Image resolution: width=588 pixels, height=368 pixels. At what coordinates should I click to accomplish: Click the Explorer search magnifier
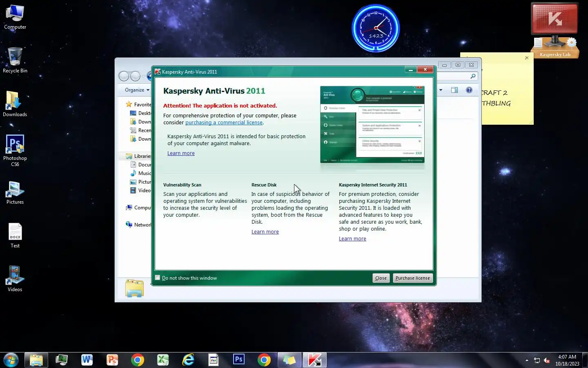click(473, 76)
